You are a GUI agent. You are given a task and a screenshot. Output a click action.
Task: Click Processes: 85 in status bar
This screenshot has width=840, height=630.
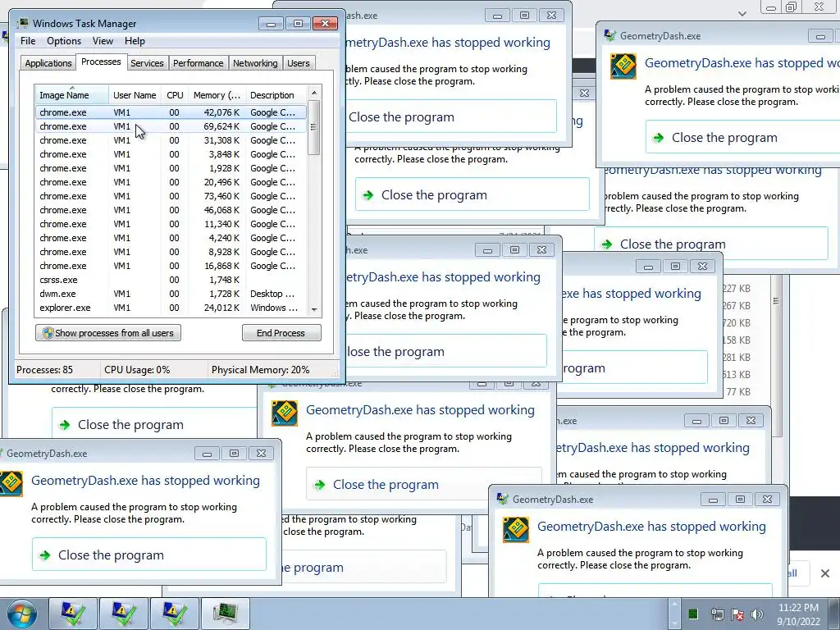coord(44,370)
